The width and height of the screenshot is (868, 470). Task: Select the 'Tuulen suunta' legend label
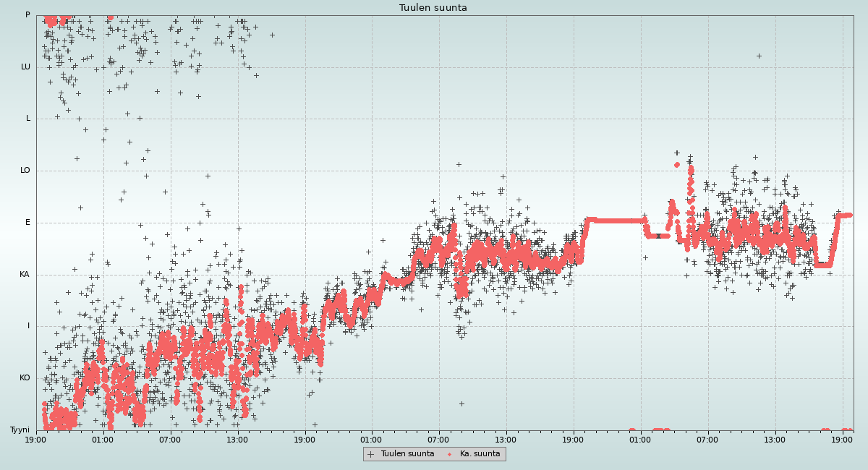[407, 454]
